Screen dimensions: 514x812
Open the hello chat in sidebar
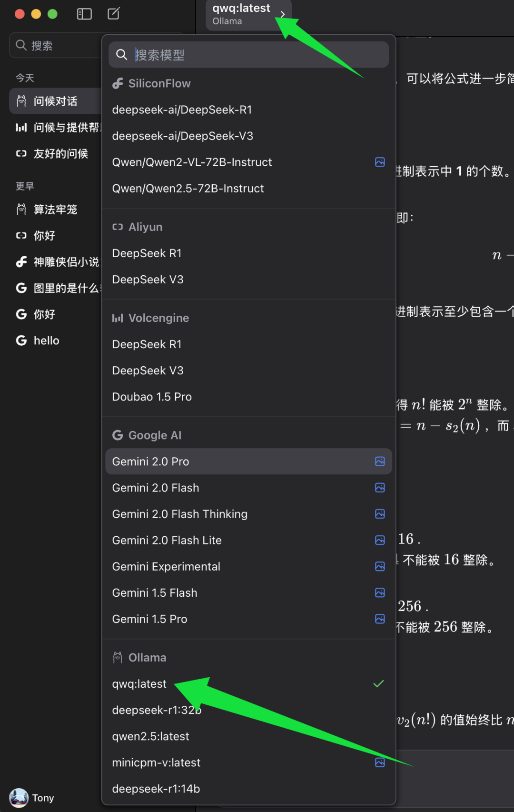point(46,341)
